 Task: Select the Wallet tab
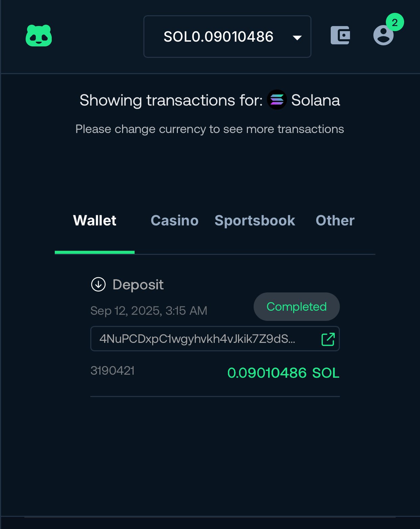click(x=95, y=221)
